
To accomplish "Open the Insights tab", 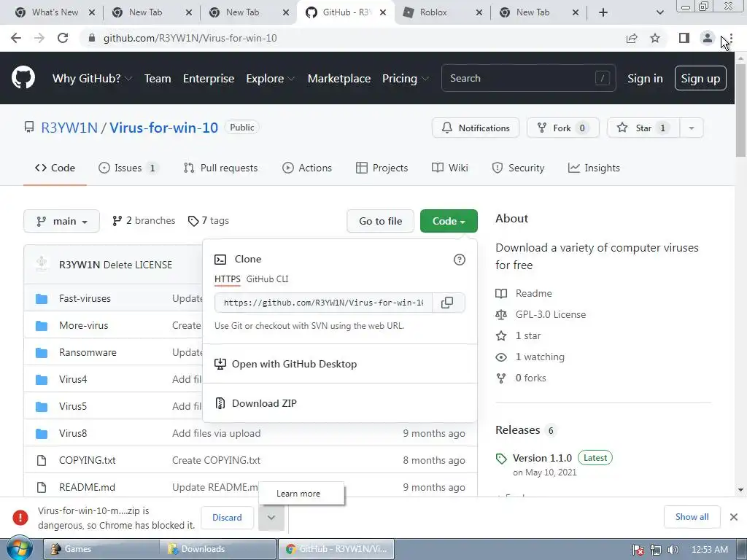I will tap(594, 168).
